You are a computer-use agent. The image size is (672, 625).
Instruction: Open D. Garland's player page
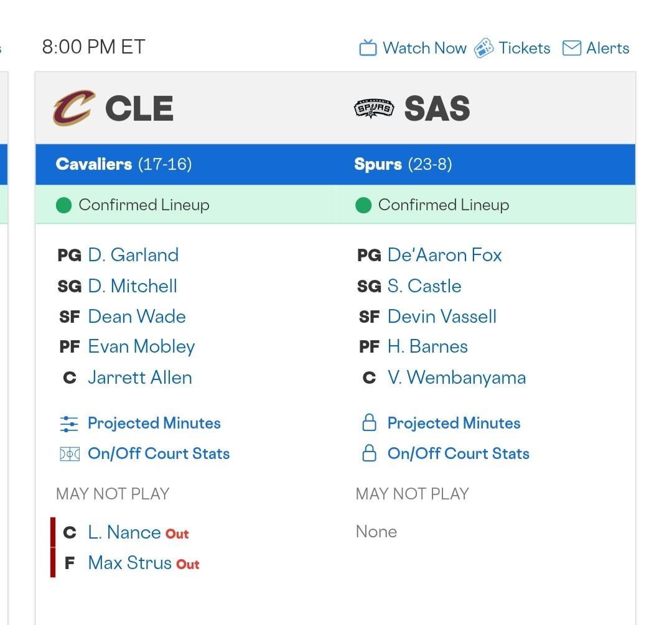tap(133, 255)
